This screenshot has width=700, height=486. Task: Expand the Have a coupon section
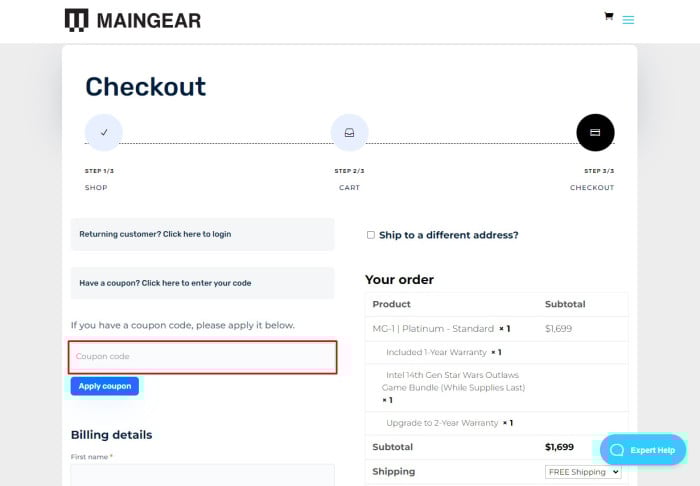click(165, 283)
